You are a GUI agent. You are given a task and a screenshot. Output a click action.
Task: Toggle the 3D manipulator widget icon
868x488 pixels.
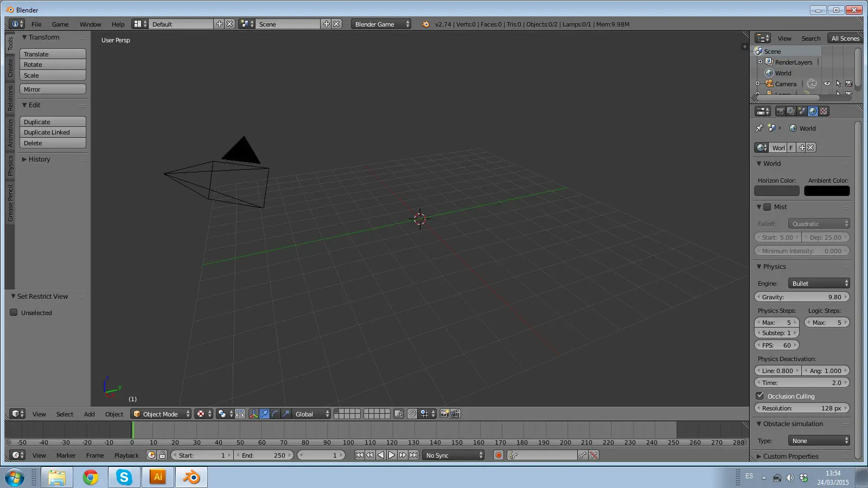[x=253, y=414]
